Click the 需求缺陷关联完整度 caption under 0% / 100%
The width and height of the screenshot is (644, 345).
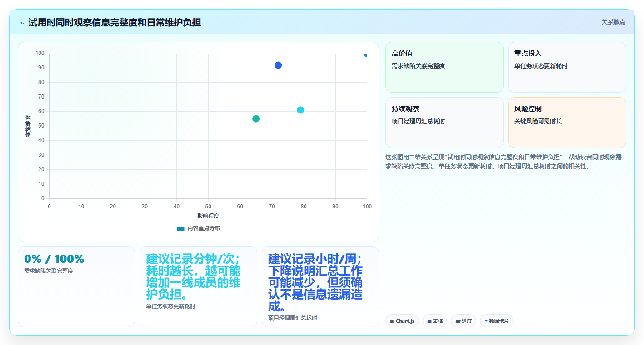tap(49, 271)
